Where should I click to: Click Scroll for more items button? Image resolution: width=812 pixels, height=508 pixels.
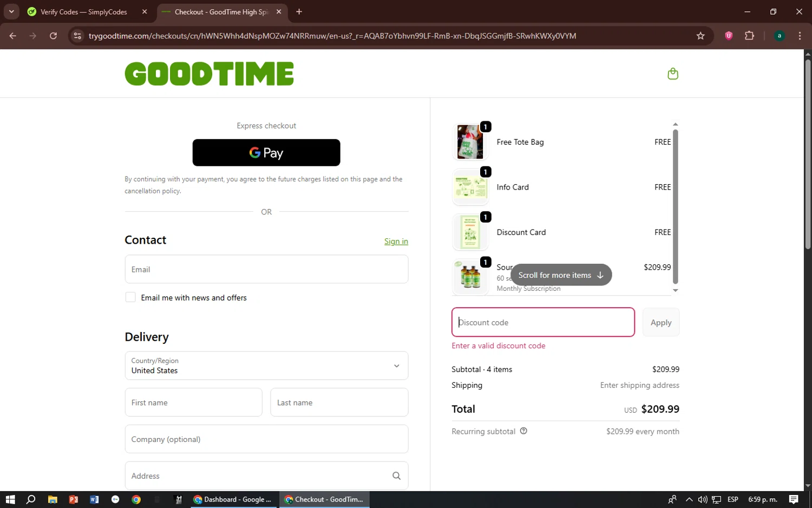[x=561, y=275]
